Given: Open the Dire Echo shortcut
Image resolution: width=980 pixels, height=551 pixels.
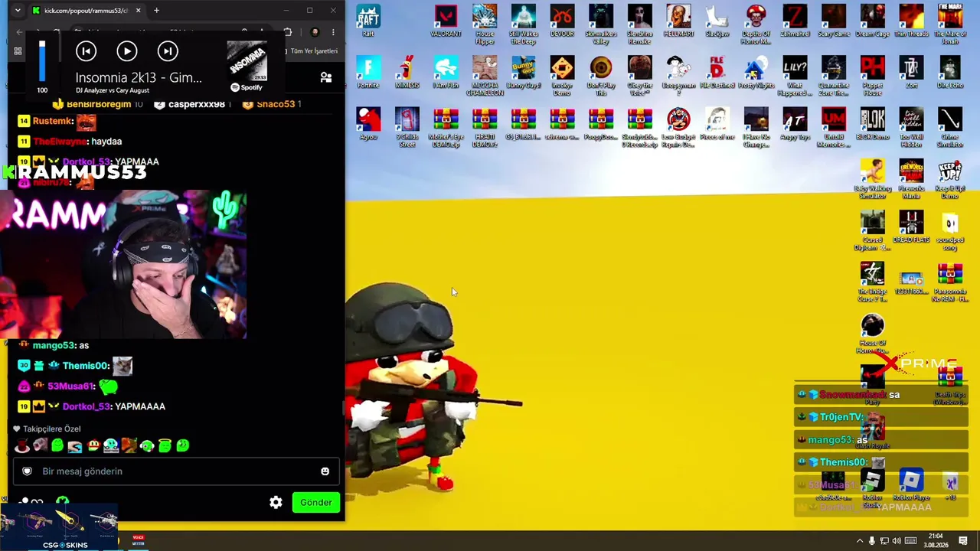Looking at the screenshot, I should coord(950,72).
